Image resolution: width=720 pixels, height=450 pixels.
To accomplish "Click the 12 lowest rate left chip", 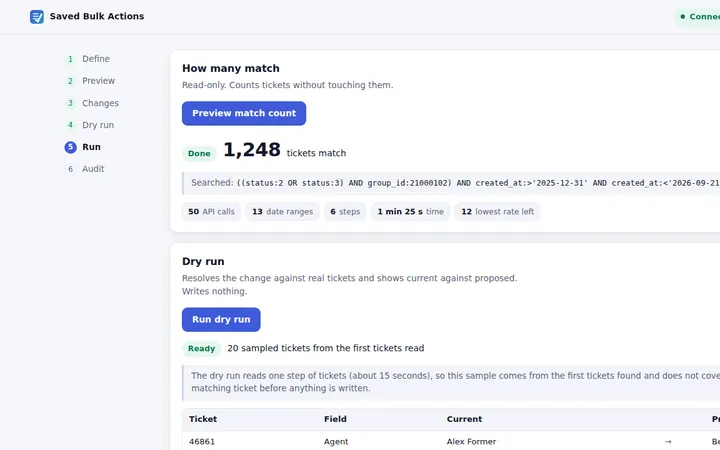I will [497, 212].
